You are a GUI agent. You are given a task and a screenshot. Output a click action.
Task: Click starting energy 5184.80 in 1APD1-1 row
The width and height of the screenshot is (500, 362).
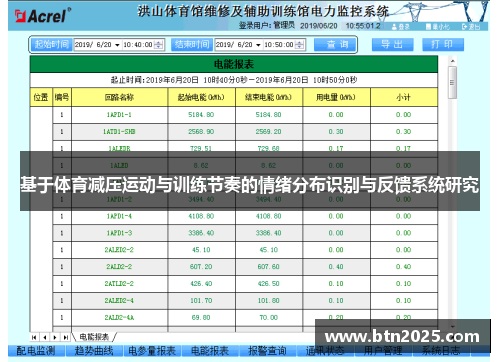(201, 115)
